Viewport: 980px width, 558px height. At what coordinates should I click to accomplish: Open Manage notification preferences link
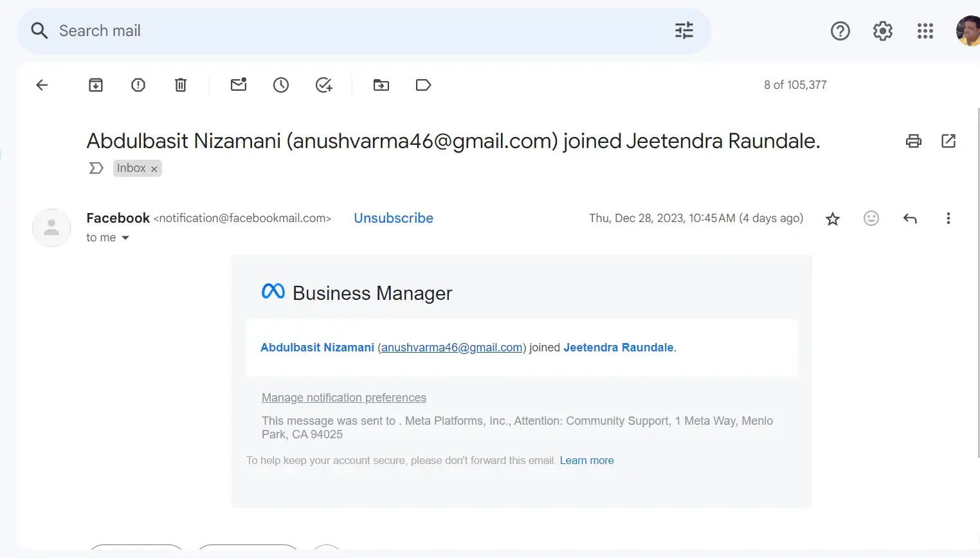(344, 398)
